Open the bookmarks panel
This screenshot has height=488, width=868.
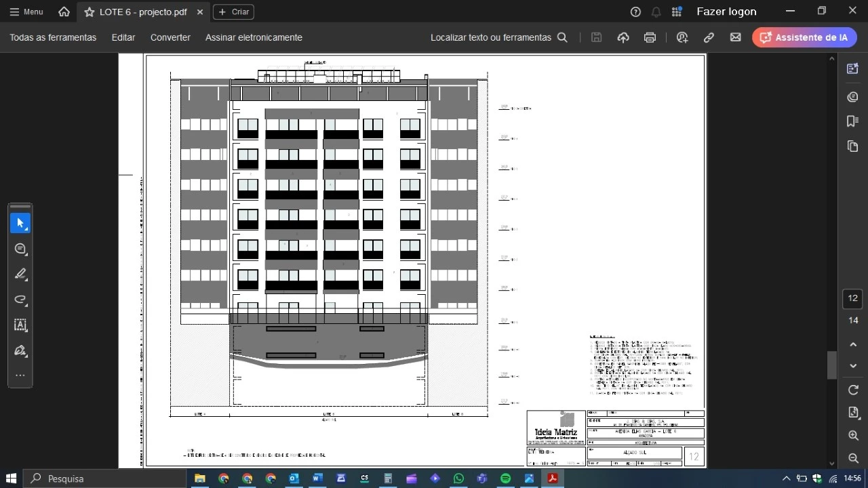coord(853,121)
